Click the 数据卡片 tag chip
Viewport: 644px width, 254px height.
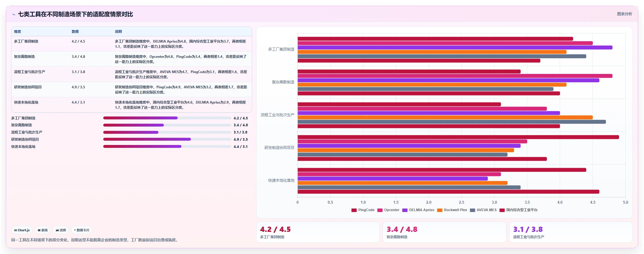[82, 230]
